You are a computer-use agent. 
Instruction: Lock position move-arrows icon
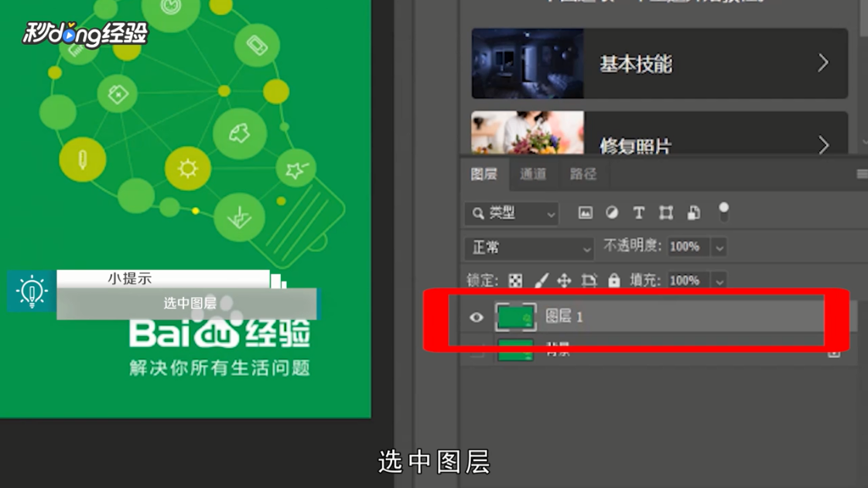pos(564,281)
